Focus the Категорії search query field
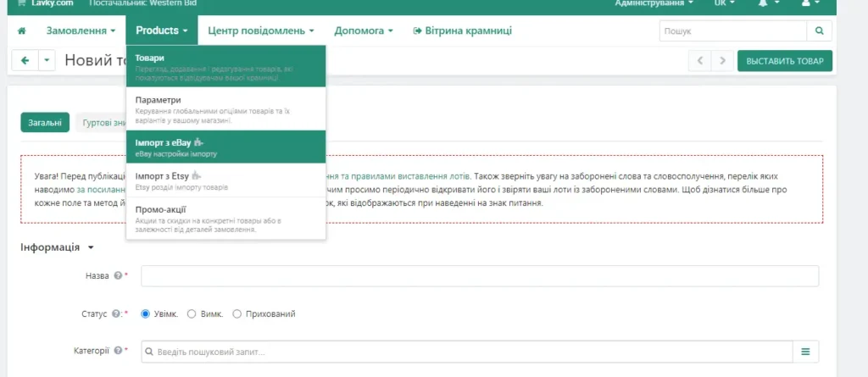 coord(467,352)
